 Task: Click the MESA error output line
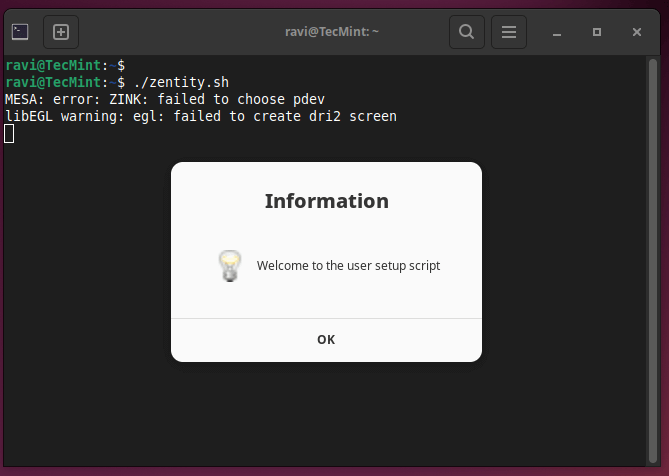click(x=164, y=99)
